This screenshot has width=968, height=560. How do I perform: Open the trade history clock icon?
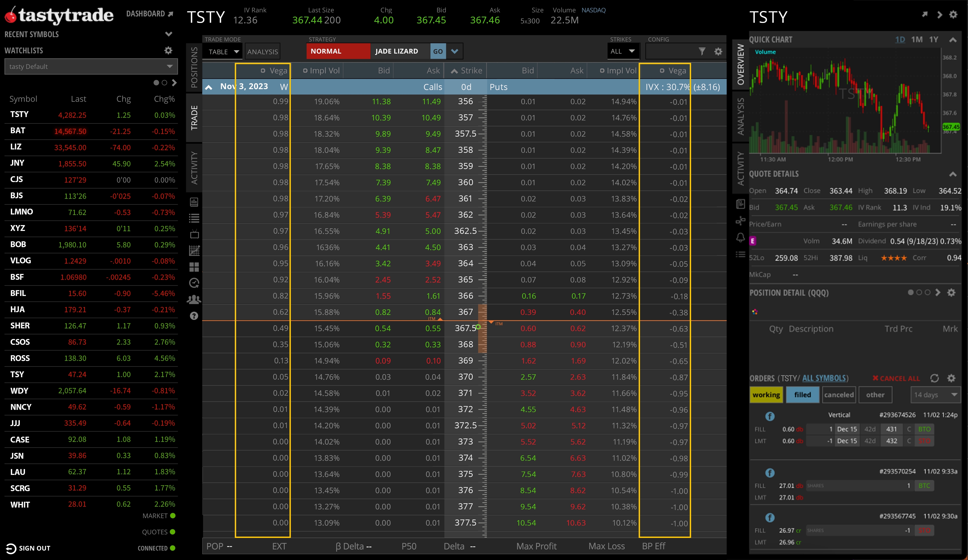[194, 283]
